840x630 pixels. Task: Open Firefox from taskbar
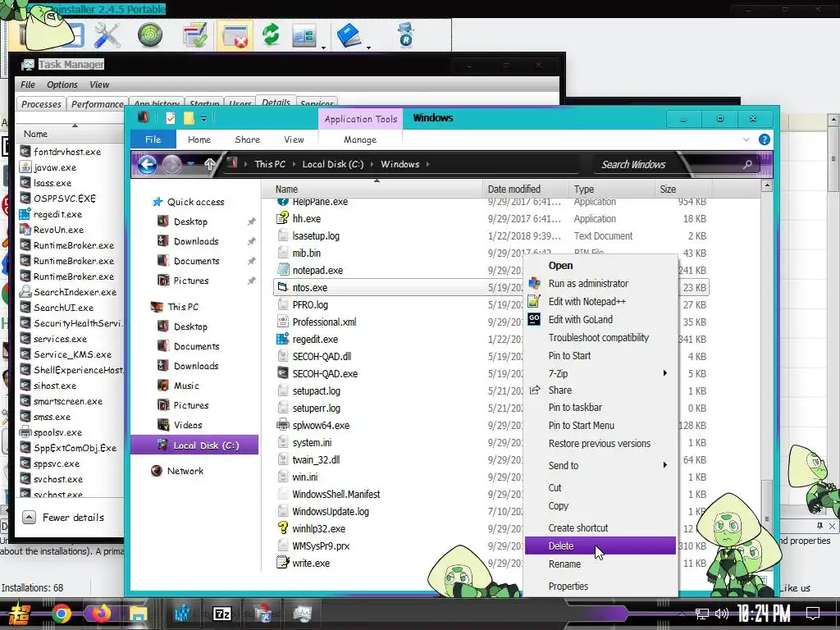pyautogui.click(x=99, y=614)
